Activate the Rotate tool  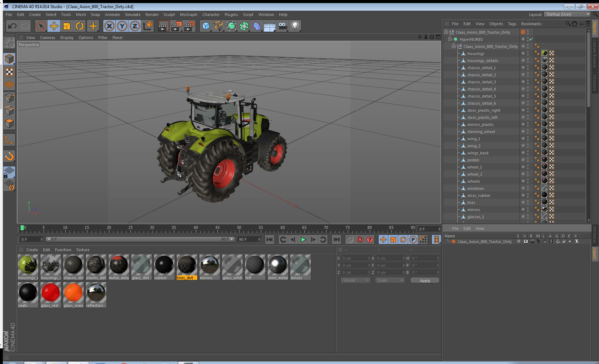pyautogui.click(x=79, y=26)
